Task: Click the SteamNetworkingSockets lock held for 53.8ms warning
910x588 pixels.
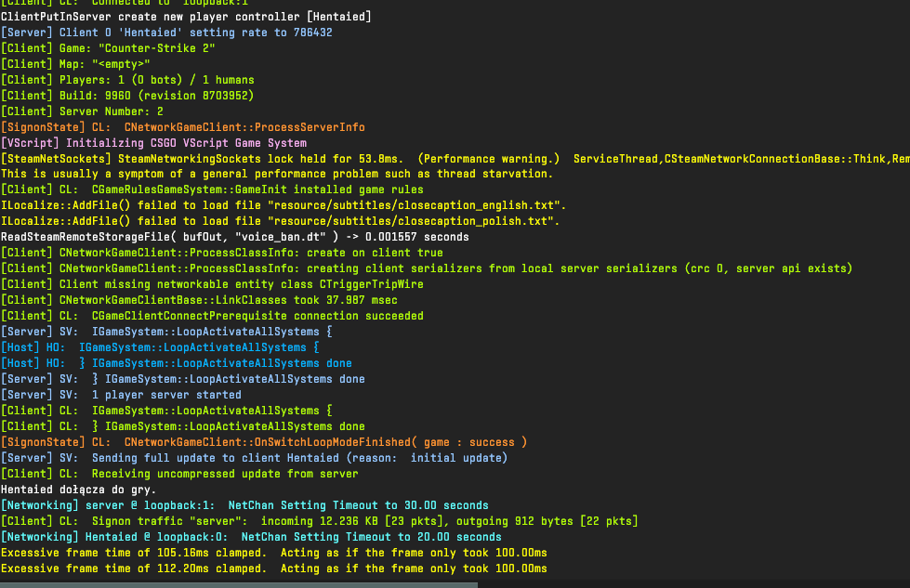Action: click(455, 158)
